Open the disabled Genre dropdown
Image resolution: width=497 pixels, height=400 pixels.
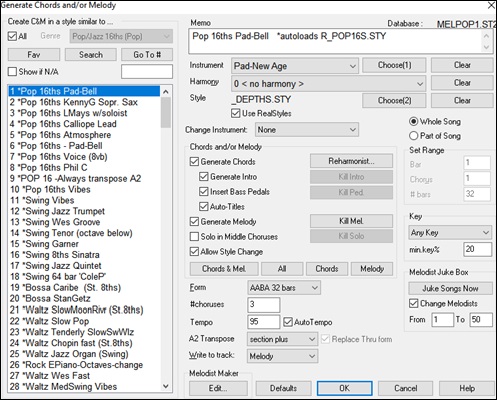pyautogui.click(x=121, y=36)
